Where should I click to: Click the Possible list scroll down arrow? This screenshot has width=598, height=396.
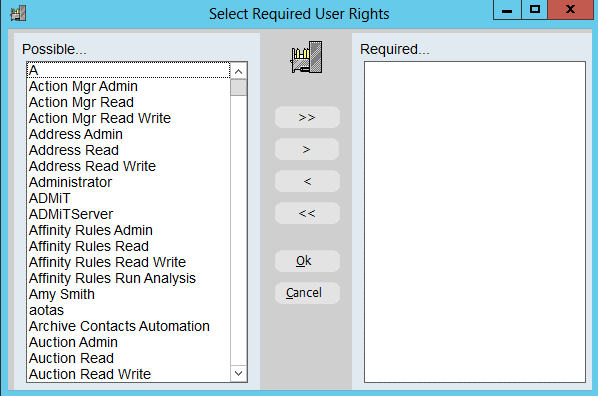(239, 373)
